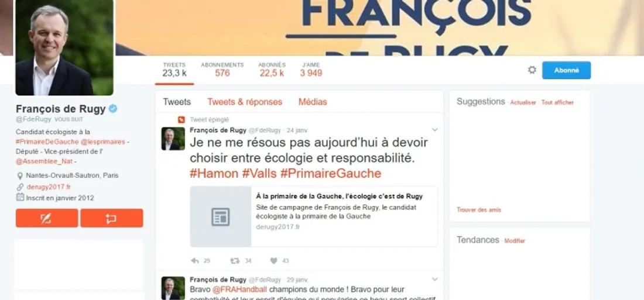Click the #Hamon hashtag in pinned tweet
Screen dimensions: 644x300
[214, 174]
